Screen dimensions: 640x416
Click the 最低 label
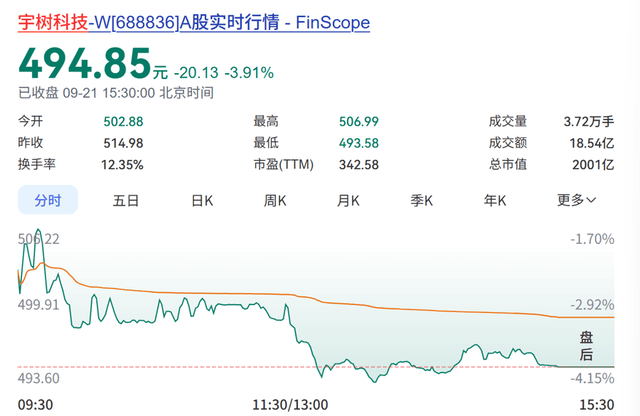pyautogui.click(x=266, y=143)
